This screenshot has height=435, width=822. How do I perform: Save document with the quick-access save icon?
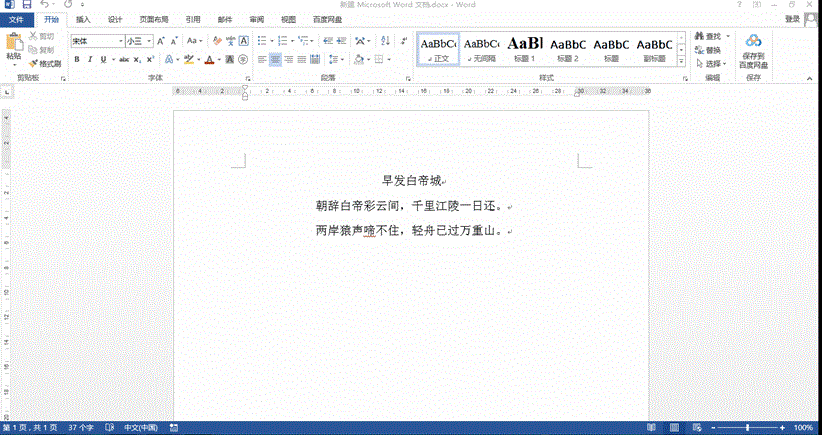coord(26,5)
